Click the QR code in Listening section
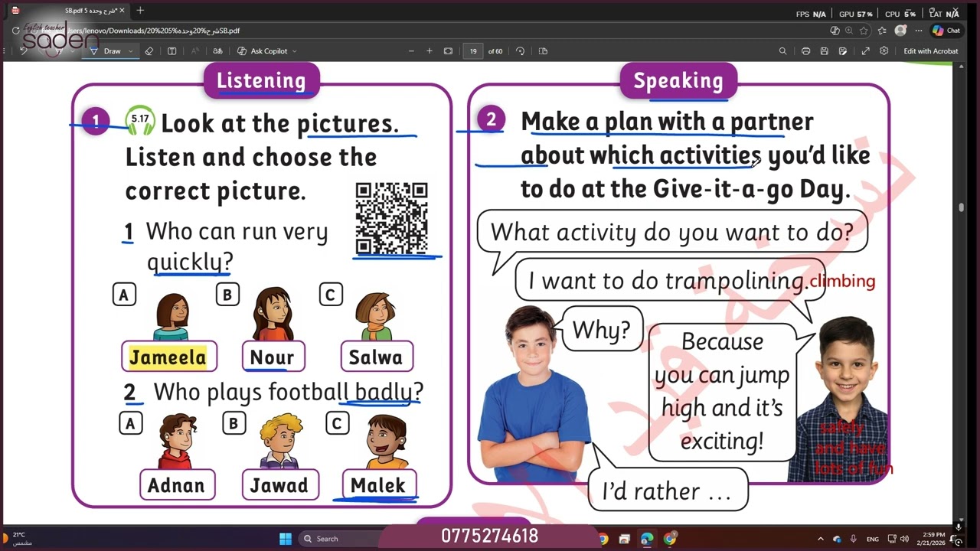The height and width of the screenshot is (551, 980). 391,218
